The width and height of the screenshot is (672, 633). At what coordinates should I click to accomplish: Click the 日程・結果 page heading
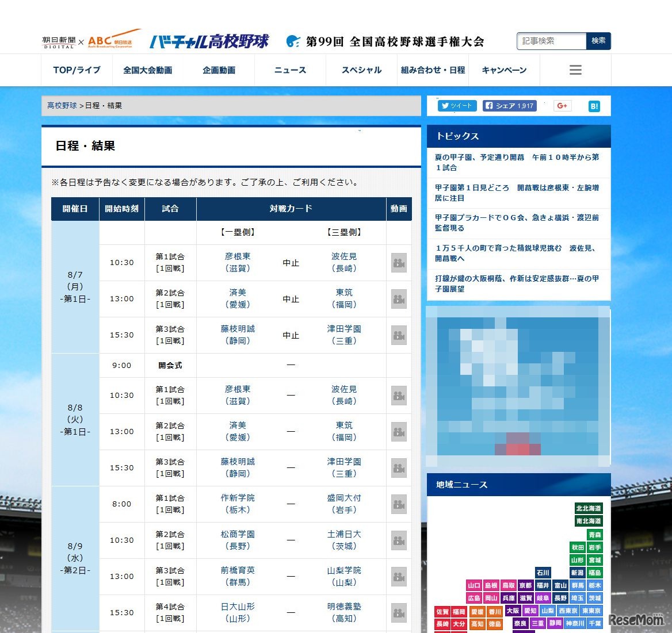[x=85, y=146]
